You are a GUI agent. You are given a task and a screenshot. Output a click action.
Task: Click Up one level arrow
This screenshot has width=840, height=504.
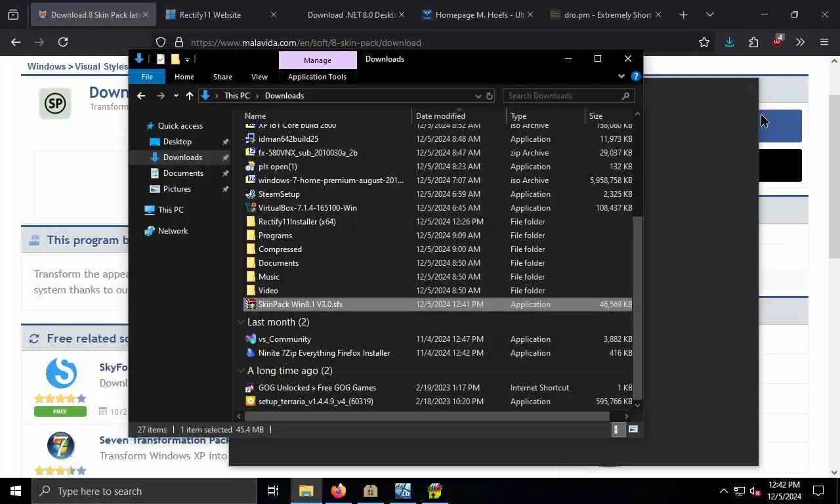coord(190,96)
